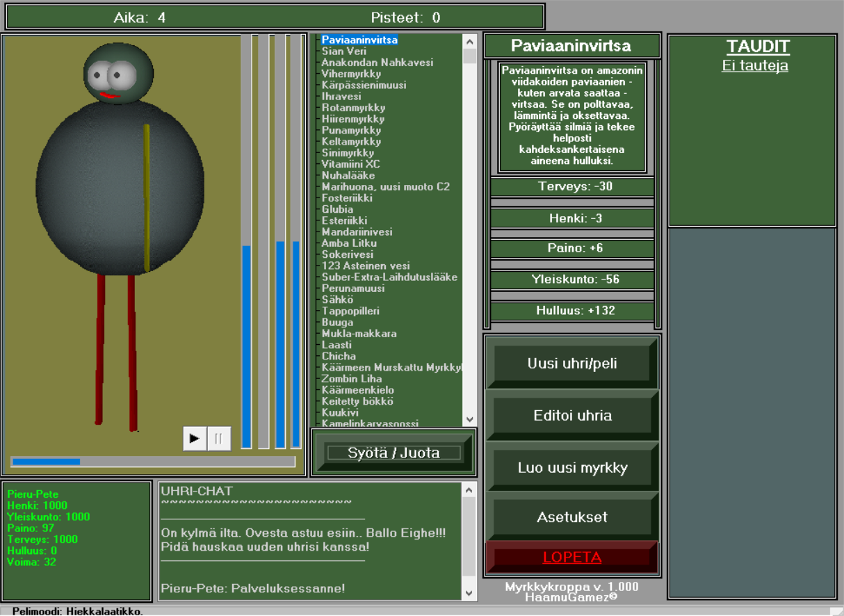Screen dimensions: 844x616
Task: Click the Terveys: -30 stat field
Action: 572,186
